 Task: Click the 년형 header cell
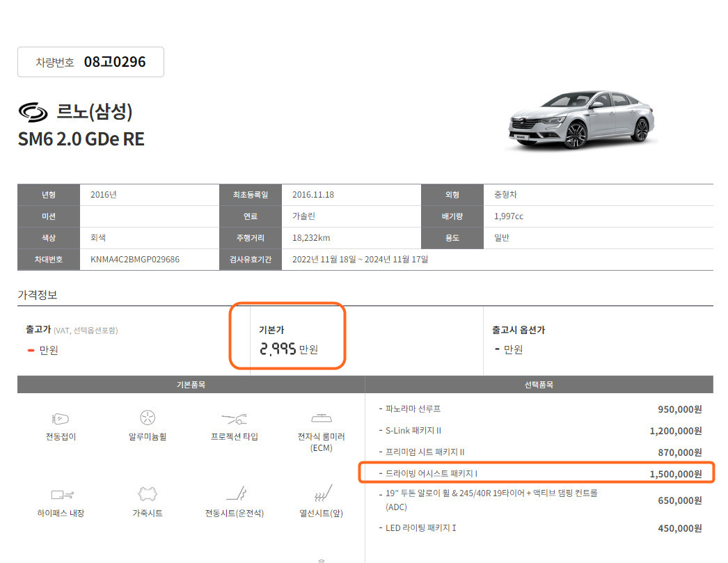[x=49, y=195]
